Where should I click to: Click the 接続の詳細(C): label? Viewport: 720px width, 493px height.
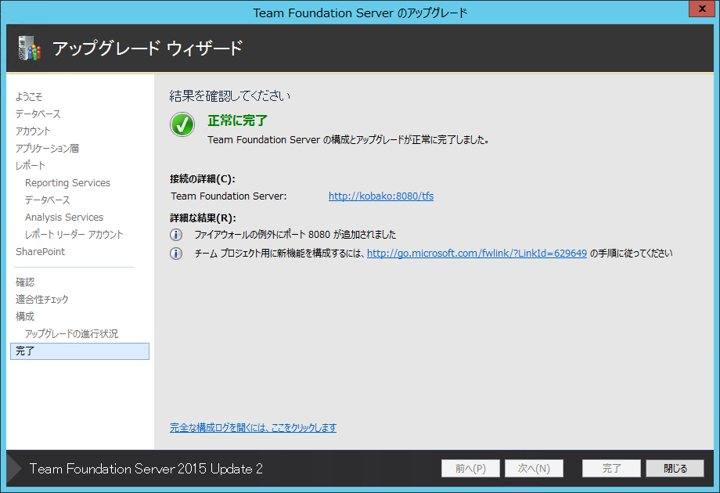coord(202,179)
